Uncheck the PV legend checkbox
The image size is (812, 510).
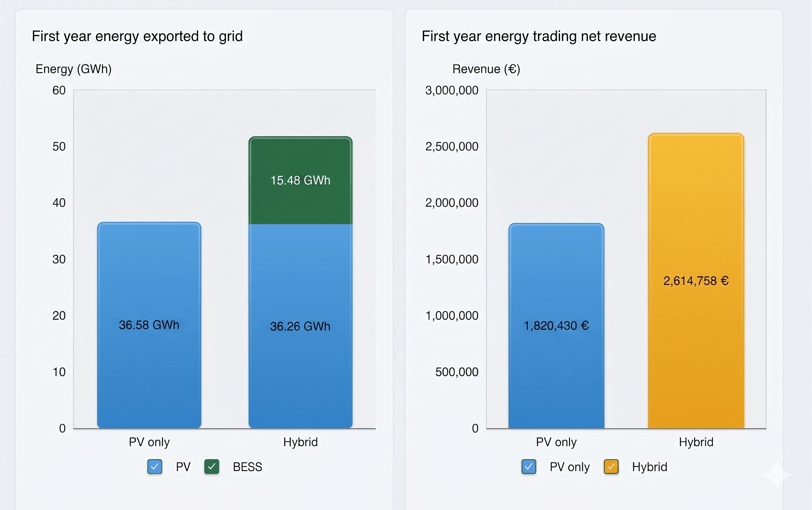[155, 467]
